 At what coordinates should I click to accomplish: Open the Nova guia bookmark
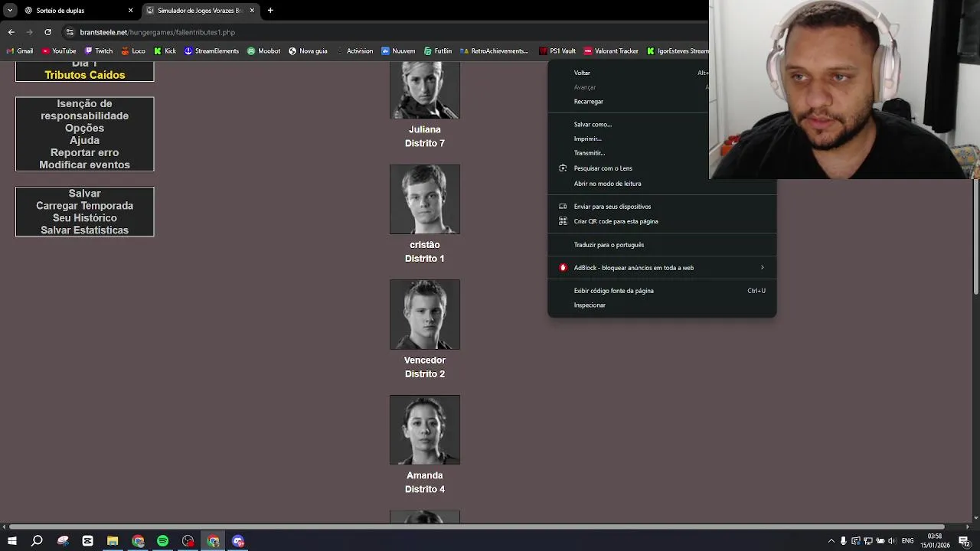pyautogui.click(x=308, y=51)
